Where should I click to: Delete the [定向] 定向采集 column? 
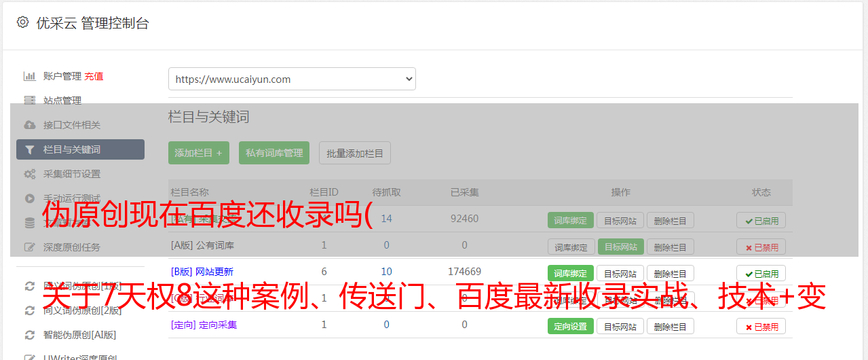click(x=670, y=326)
